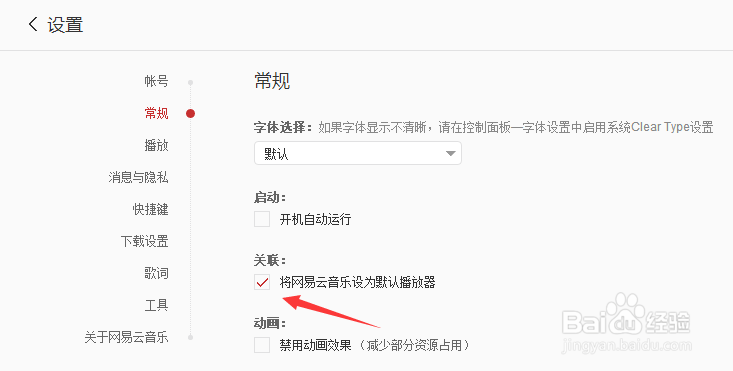Click the red dot marker beside 常规
The width and height of the screenshot is (733, 371).
[x=190, y=113]
